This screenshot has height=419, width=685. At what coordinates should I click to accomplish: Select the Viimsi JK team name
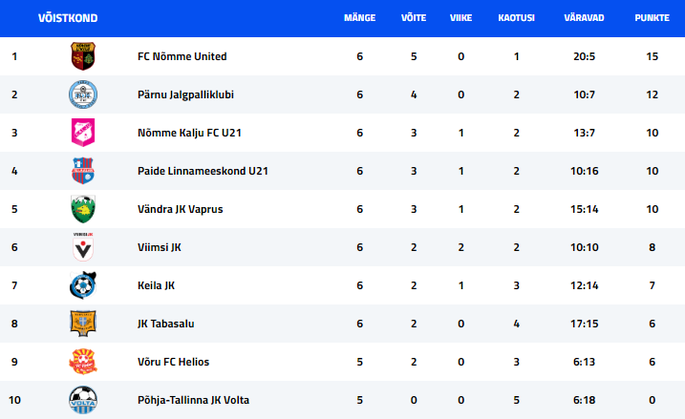(159, 247)
